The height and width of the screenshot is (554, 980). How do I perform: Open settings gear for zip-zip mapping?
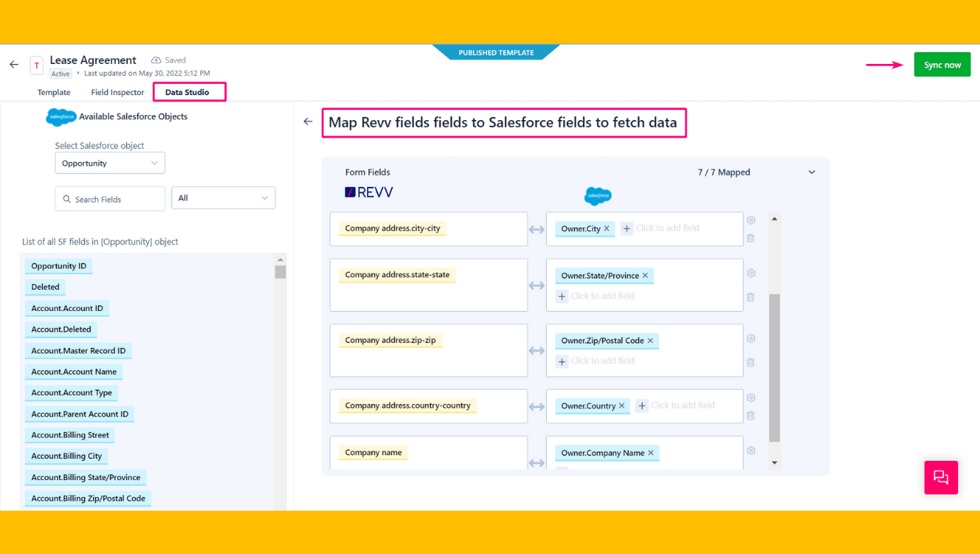pos(751,338)
